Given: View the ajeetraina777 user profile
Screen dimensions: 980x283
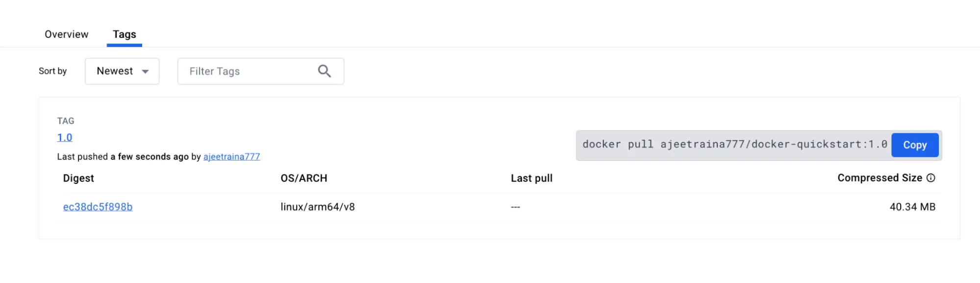Looking at the screenshot, I should tap(231, 156).
